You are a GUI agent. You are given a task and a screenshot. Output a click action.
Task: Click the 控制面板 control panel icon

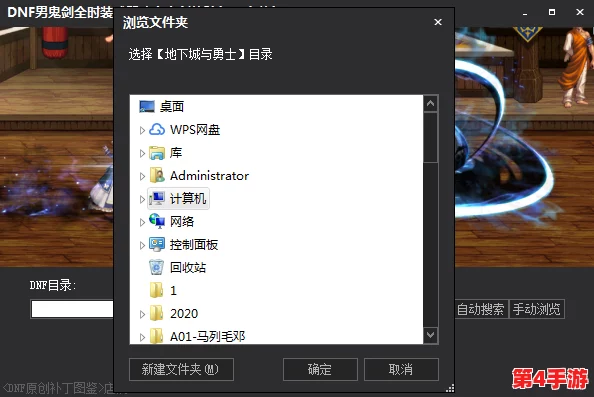[157, 245]
